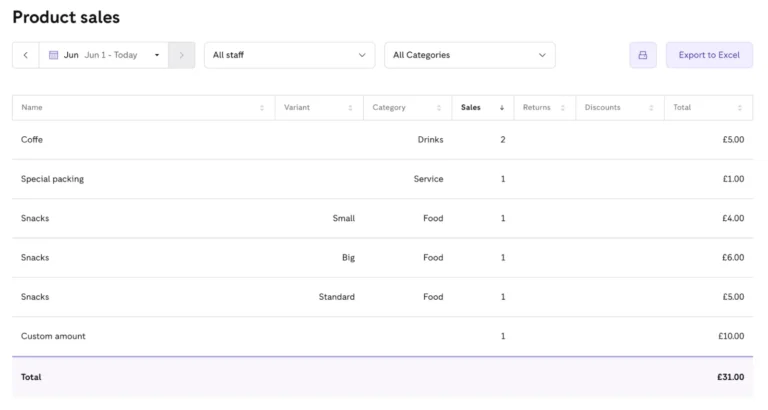Viewport: 768px width, 410px height.
Task: Select the Special packing row name
Action: [52, 179]
